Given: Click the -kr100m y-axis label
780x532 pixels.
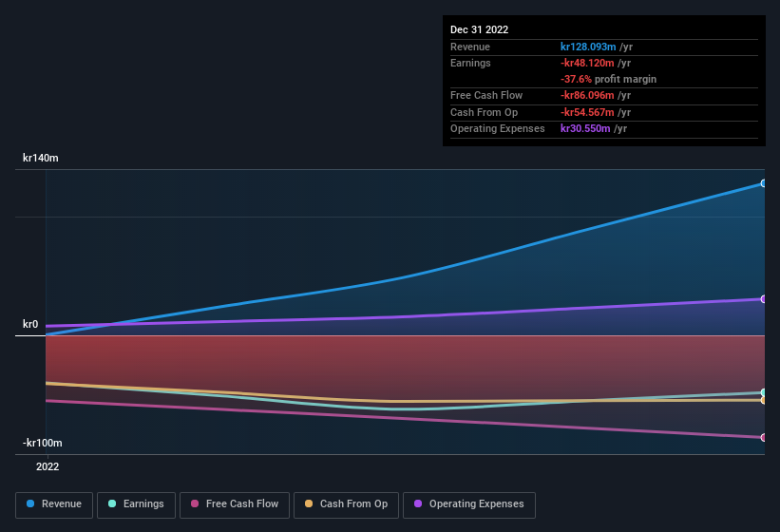Looking at the screenshot, I should 43,443.
